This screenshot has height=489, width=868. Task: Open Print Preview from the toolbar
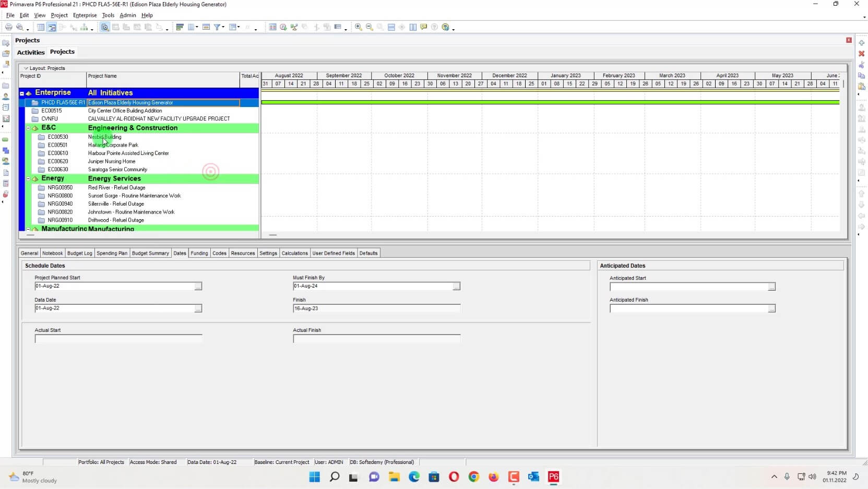click(x=19, y=27)
